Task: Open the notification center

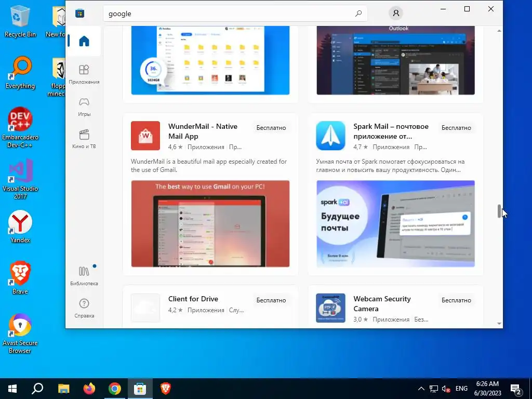Action: (516, 389)
